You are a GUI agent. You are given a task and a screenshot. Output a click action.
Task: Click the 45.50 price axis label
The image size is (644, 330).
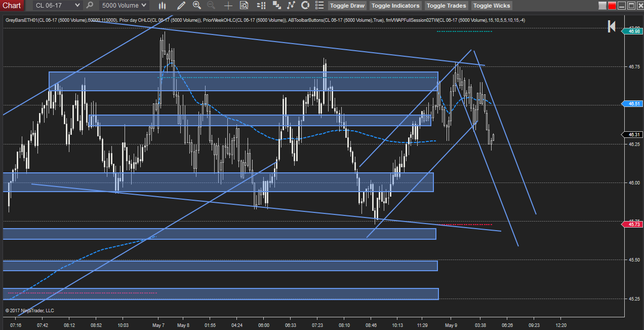tap(635, 260)
